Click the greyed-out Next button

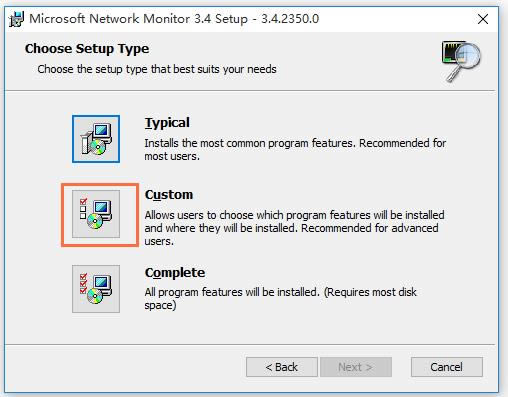pos(356,367)
